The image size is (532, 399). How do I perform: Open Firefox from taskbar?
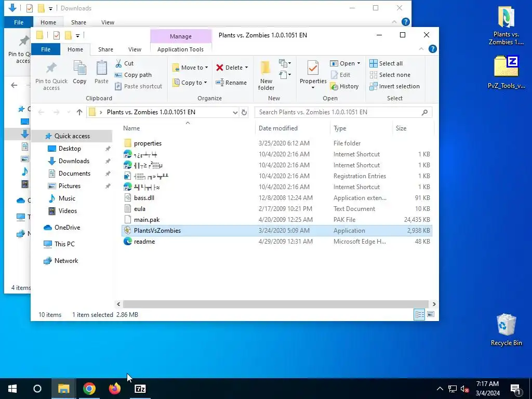[115, 389]
